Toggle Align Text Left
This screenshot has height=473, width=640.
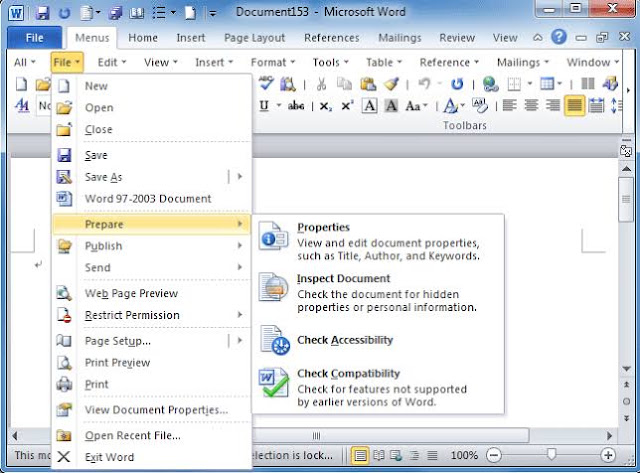[509, 106]
